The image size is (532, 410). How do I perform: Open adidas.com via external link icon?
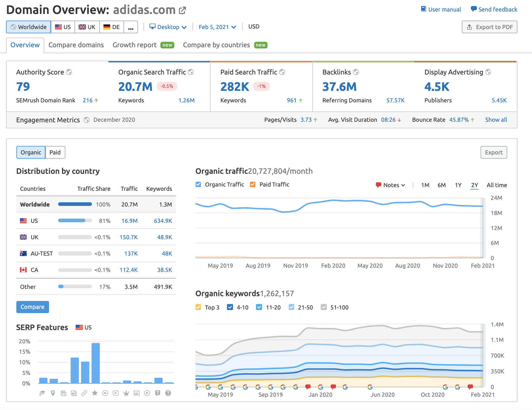[182, 11]
